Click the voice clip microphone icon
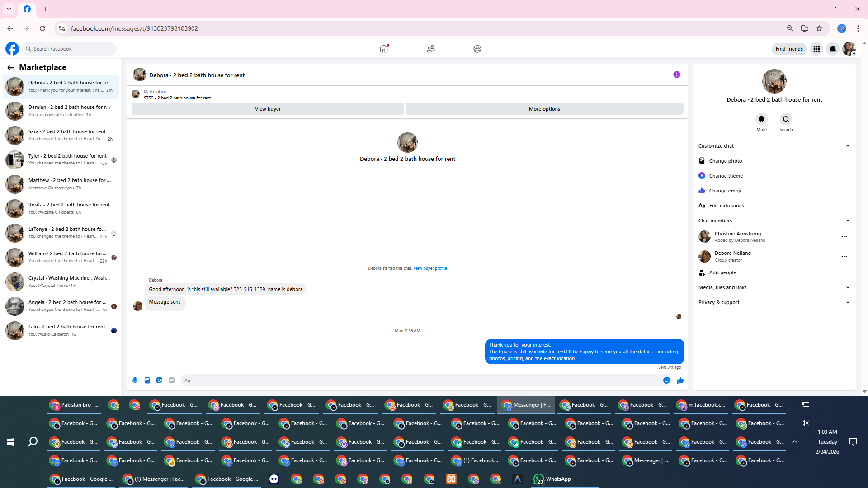Viewport: 868px width, 488px height. (135, 380)
